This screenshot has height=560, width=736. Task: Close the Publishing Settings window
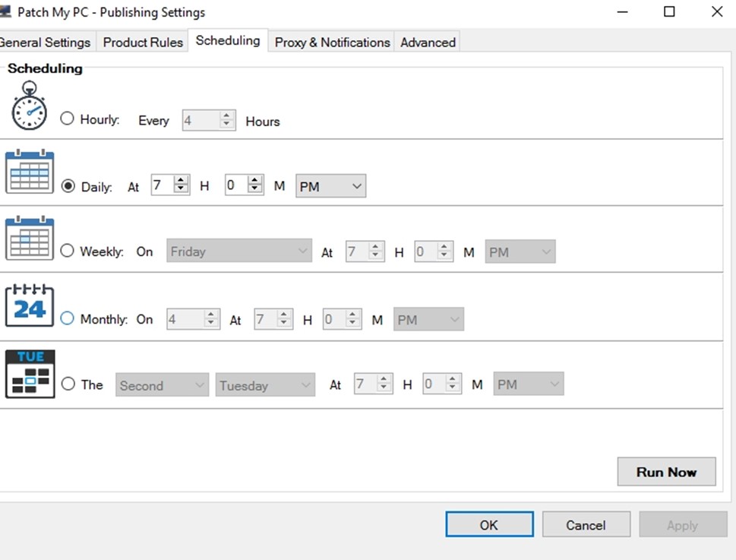tap(717, 11)
